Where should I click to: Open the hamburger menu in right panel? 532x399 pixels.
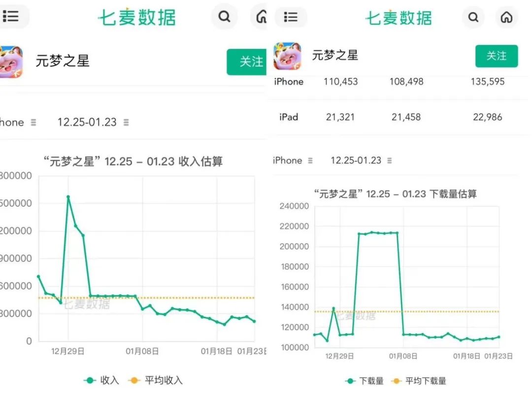point(291,18)
